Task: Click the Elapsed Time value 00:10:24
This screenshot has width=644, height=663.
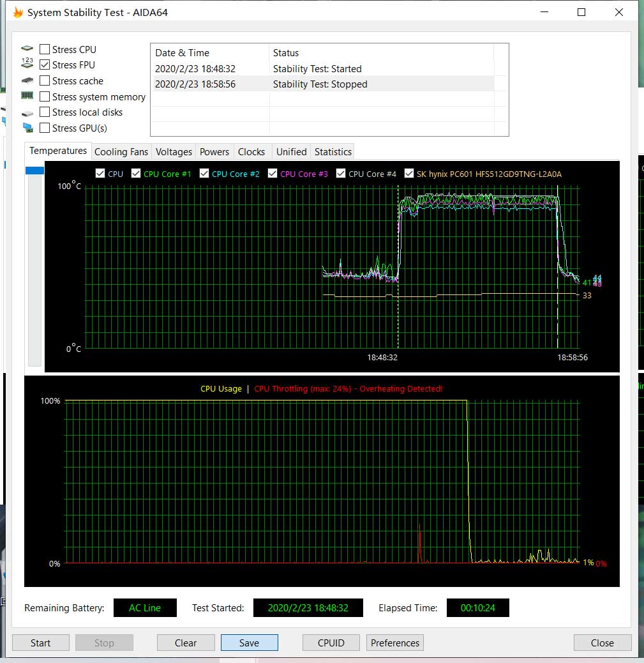Action: [x=478, y=607]
